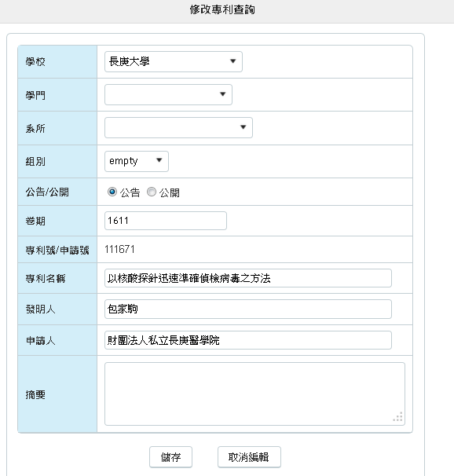Click the 取消編輯 cancel button
The image size is (454, 476).
click(249, 457)
